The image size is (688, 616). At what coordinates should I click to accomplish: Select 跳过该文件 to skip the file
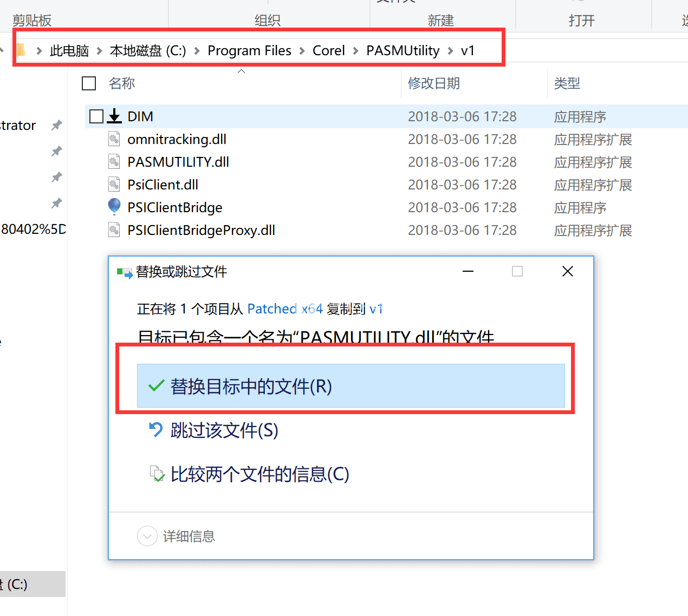tap(224, 430)
